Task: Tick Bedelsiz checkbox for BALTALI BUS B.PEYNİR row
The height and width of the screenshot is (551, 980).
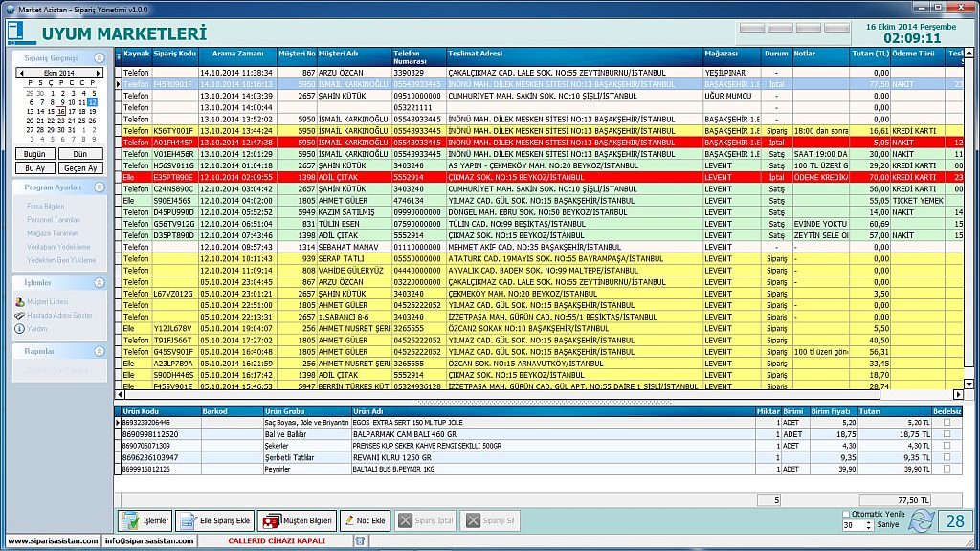Action: click(947, 469)
